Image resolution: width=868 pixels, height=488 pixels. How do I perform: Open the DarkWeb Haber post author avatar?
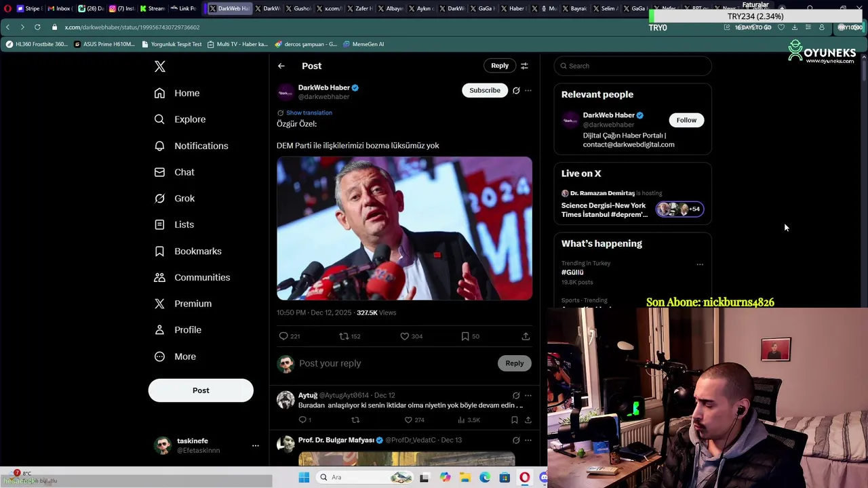click(285, 92)
